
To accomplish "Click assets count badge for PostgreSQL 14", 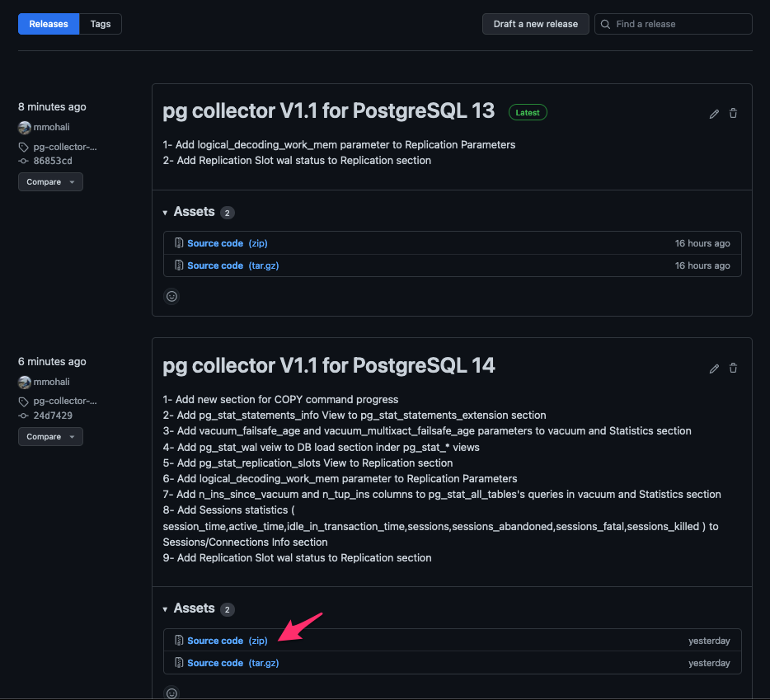I will click(x=227, y=609).
